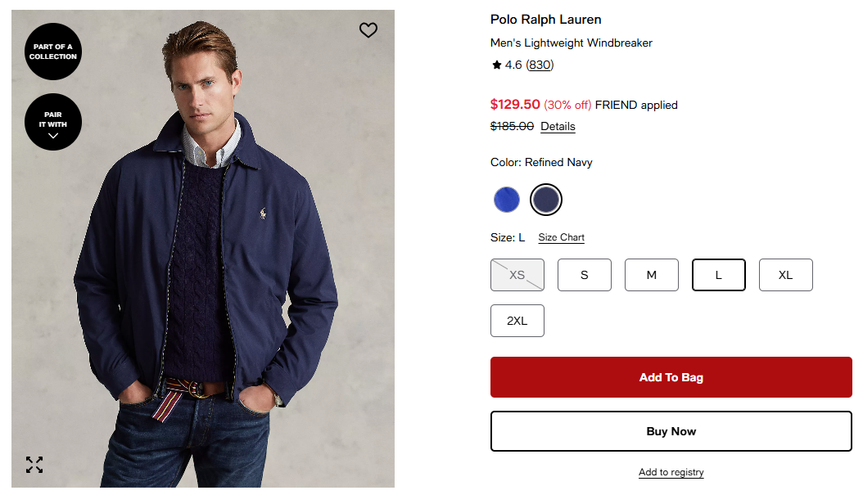Choose the Refined Navy color swatch
Viewport: 863px width, 504px height.
point(546,200)
